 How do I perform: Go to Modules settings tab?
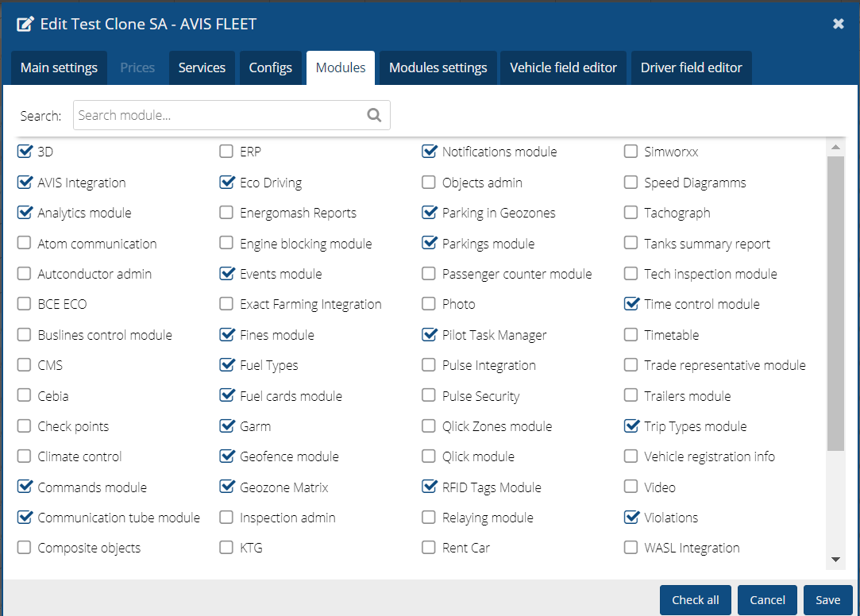(x=438, y=67)
